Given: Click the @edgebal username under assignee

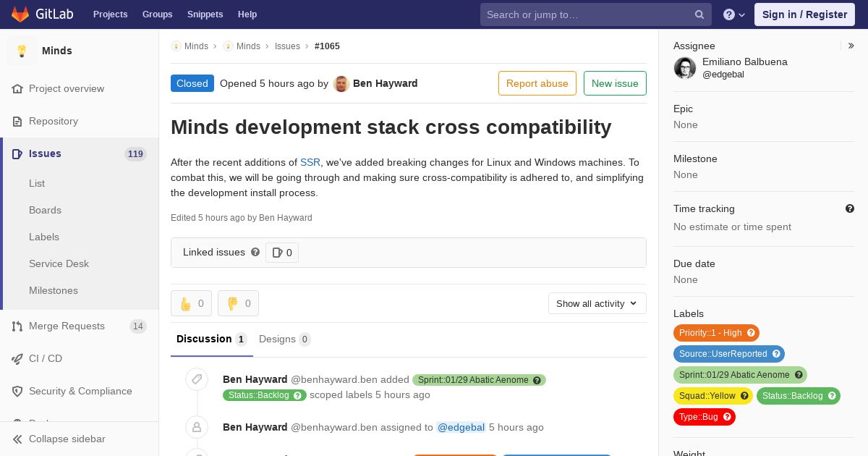Looking at the screenshot, I should [723, 75].
